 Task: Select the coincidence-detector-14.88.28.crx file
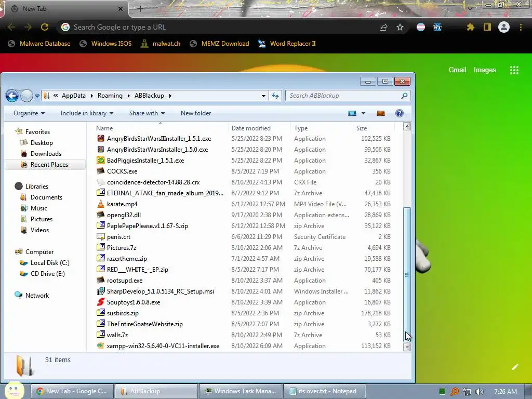pyautogui.click(x=153, y=182)
